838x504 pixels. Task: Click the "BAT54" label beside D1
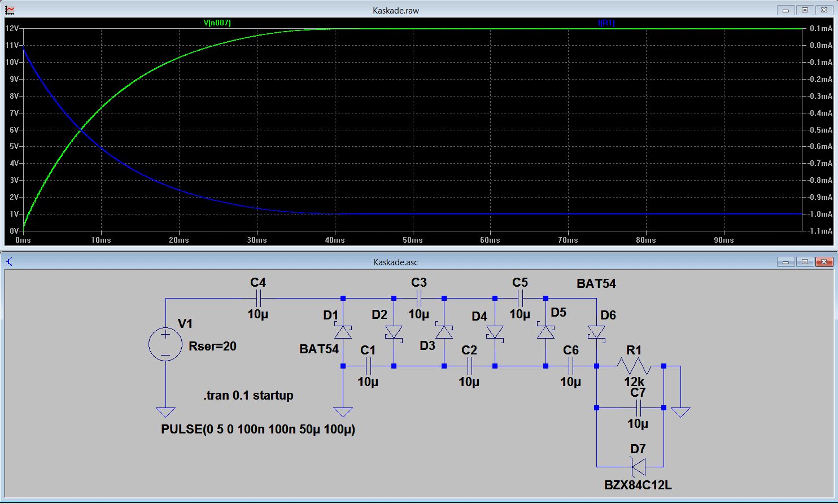319,349
